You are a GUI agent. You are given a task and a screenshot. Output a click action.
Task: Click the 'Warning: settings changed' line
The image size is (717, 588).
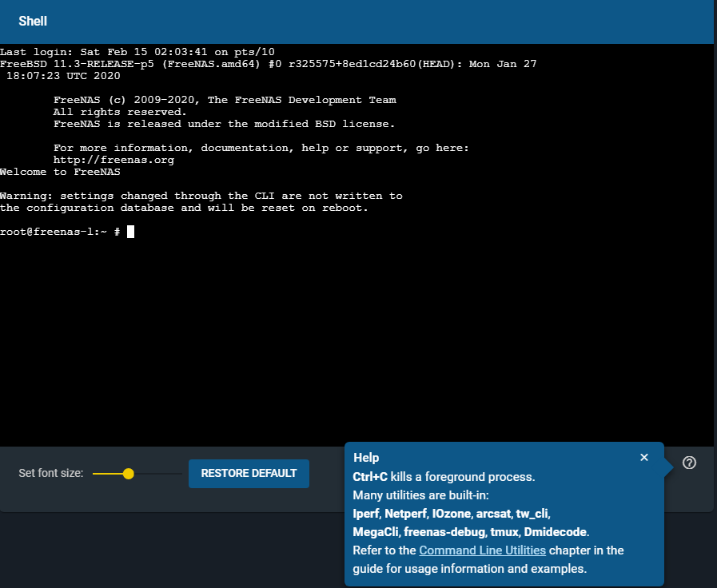pyautogui.click(x=201, y=196)
